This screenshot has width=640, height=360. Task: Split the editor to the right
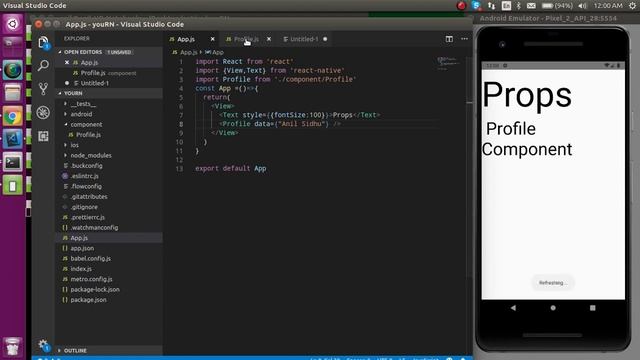[x=449, y=39]
